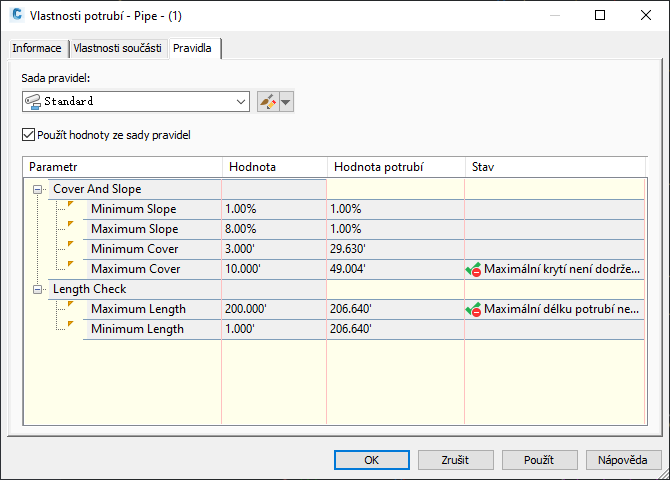This screenshot has width=670, height=480.
Task: Click the Minimum Cover rule marker icon
Action: tap(70, 245)
